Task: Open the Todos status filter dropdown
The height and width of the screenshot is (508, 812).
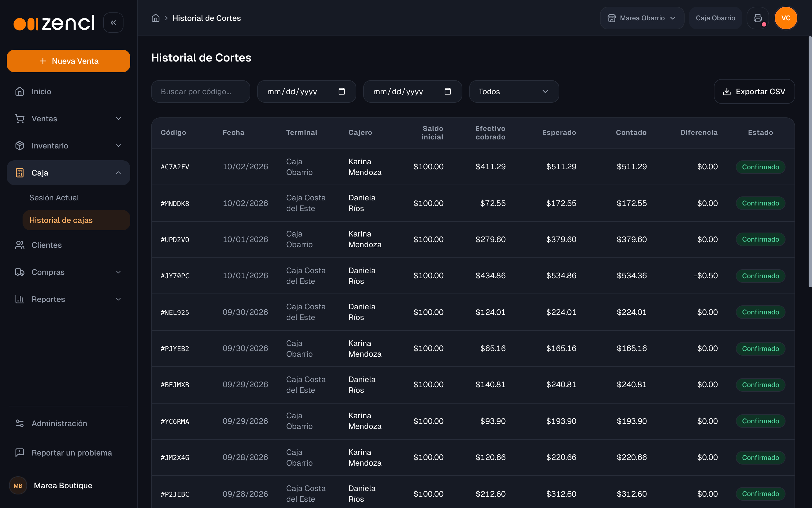Action: (x=514, y=91)
